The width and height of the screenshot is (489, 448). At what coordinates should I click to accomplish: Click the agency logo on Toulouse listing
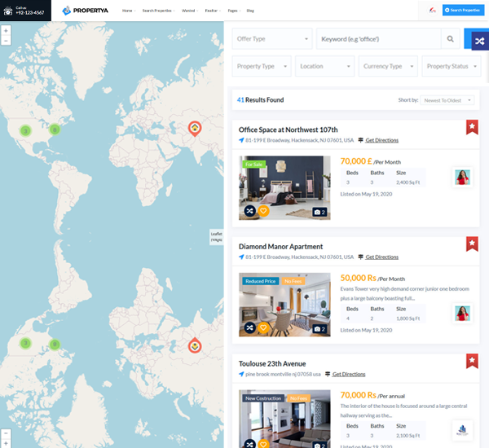click(x=462, y=430)
